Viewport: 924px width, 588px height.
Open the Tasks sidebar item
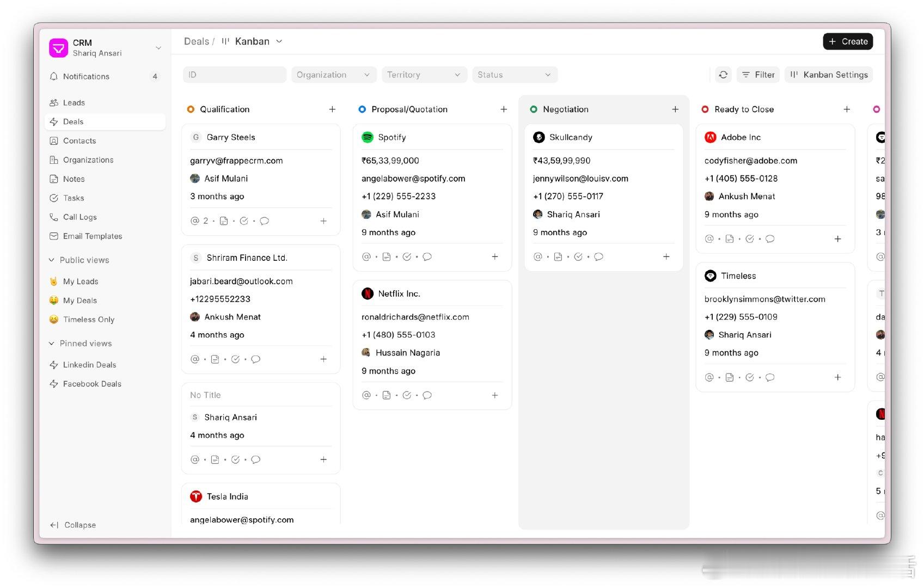click(x=105, y=198)
